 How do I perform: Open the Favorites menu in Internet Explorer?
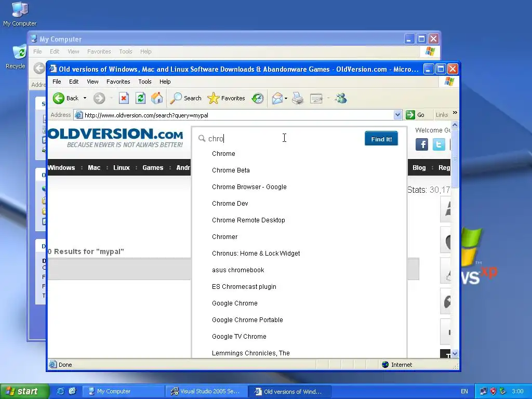click(118, 82)
